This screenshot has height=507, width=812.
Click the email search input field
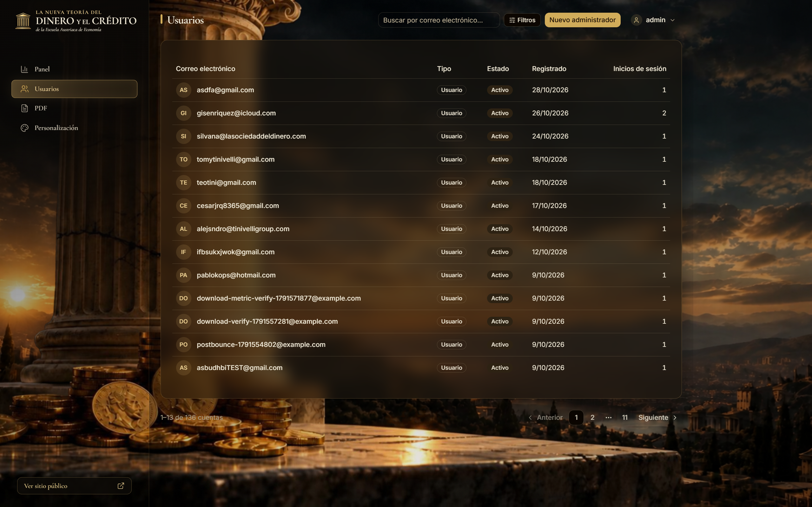[439, 20]
